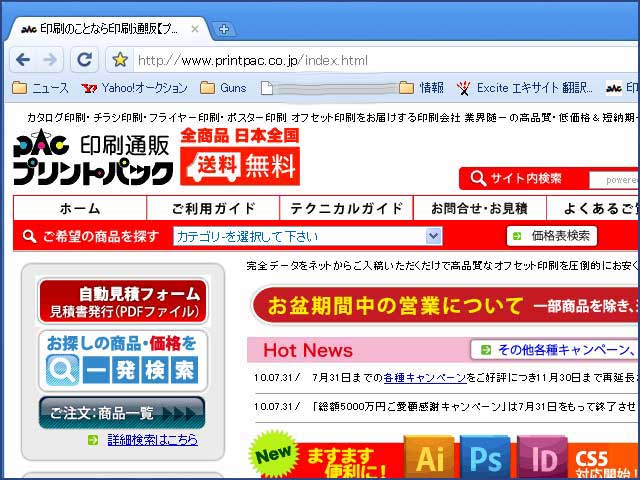Click the Photoshop Ps icon in the banner
Viewport: 640px width, 480px height.
[x=485, y=458]
